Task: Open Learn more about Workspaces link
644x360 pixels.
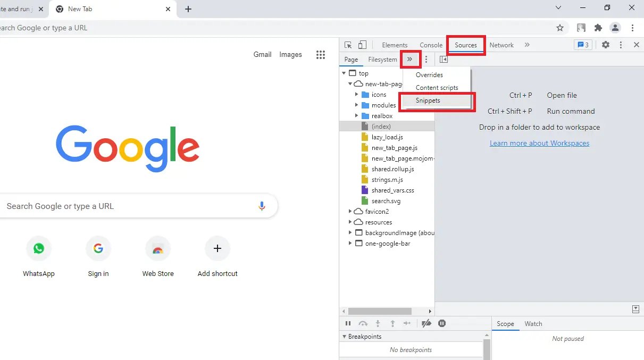Action: [539, 143]
